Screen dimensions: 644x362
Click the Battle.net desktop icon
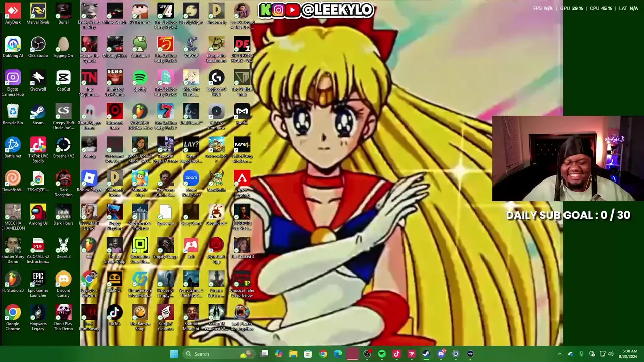[13, 148]
